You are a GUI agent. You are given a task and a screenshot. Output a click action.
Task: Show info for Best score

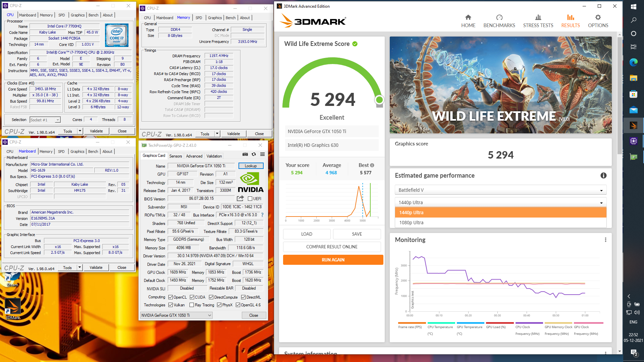(x=372, y=165)
